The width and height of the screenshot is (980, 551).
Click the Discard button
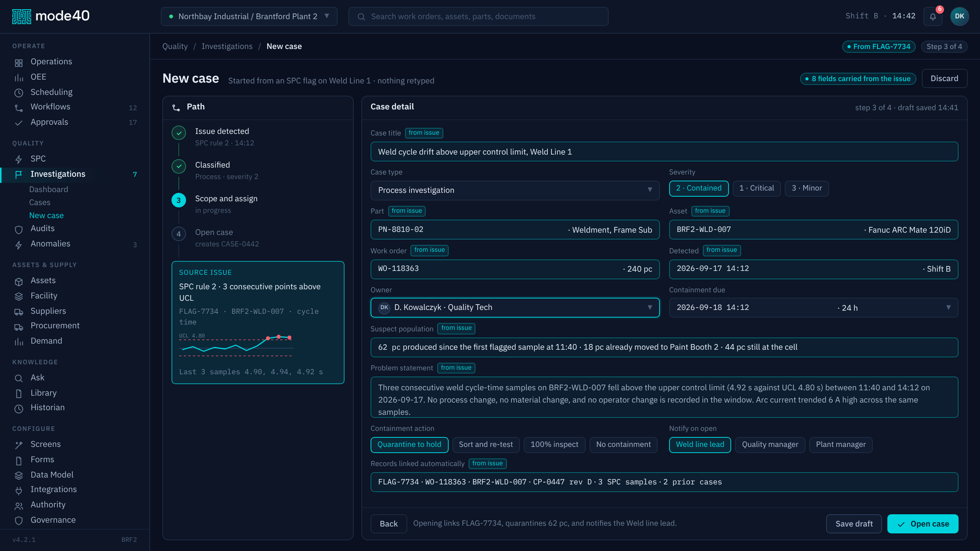pyautogui.click(x=944, y=78)
